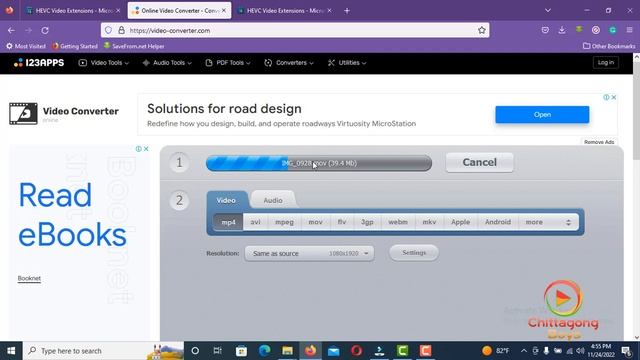640x360 pixels.
Task: Close the left sidebar ad
Action: click(146, 149)
